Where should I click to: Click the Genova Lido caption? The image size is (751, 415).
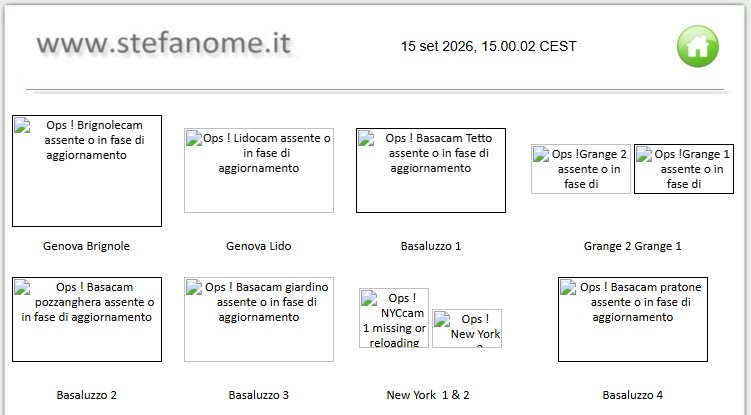pyautogui.click(x=259, y=246)
